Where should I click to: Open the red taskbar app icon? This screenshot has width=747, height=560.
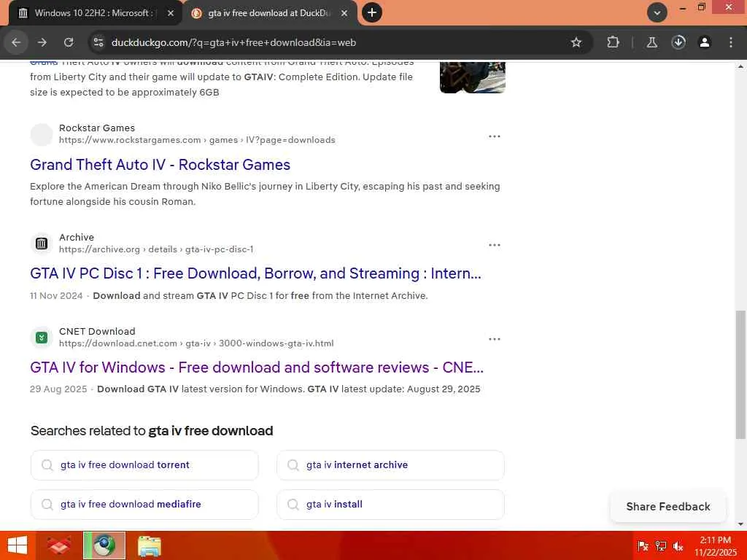click(x=60, y=545)
